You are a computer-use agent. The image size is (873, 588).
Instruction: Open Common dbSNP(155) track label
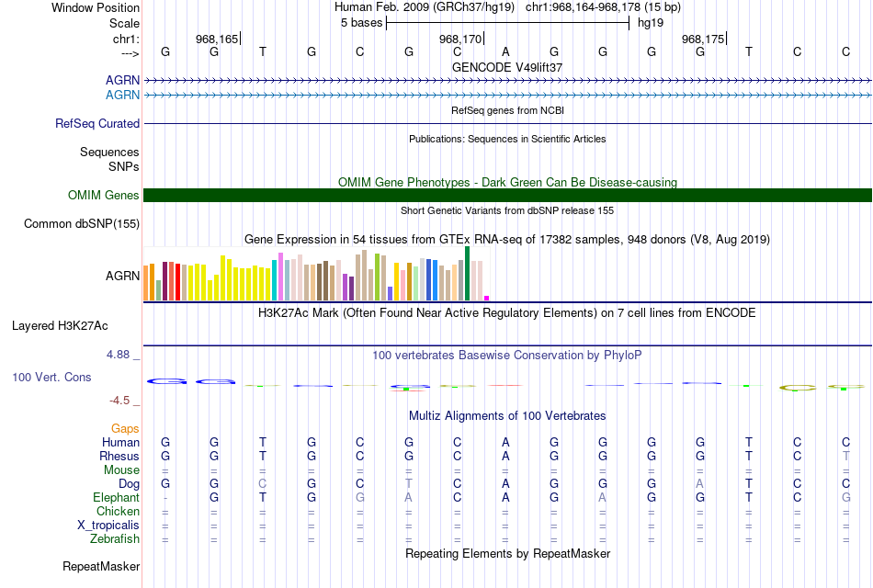pos(81,224)
